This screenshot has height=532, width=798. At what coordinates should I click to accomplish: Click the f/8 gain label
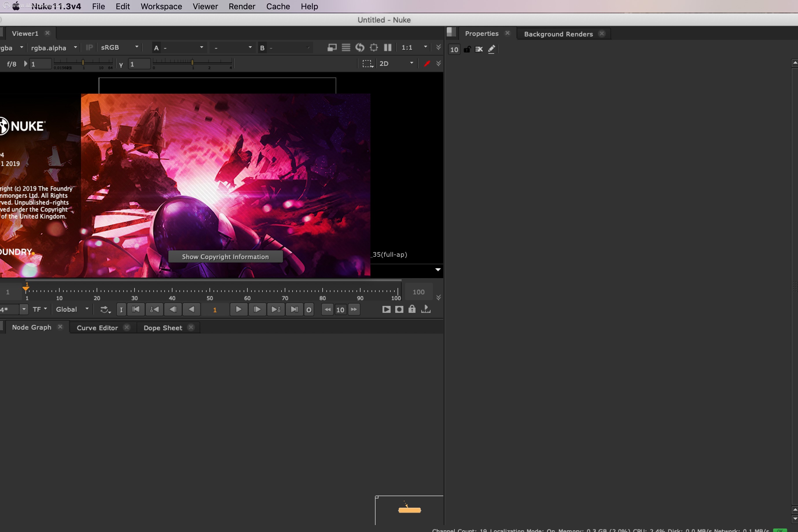pos(12,64)
